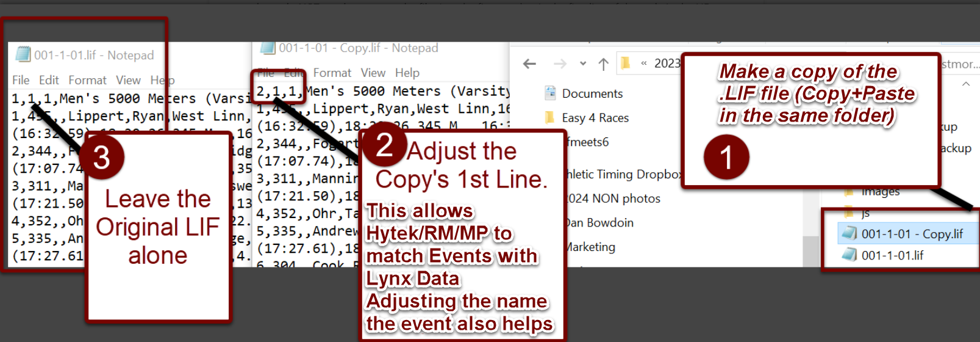Open File menu in 001-1-01.lif Notepad

coord(21,80)
